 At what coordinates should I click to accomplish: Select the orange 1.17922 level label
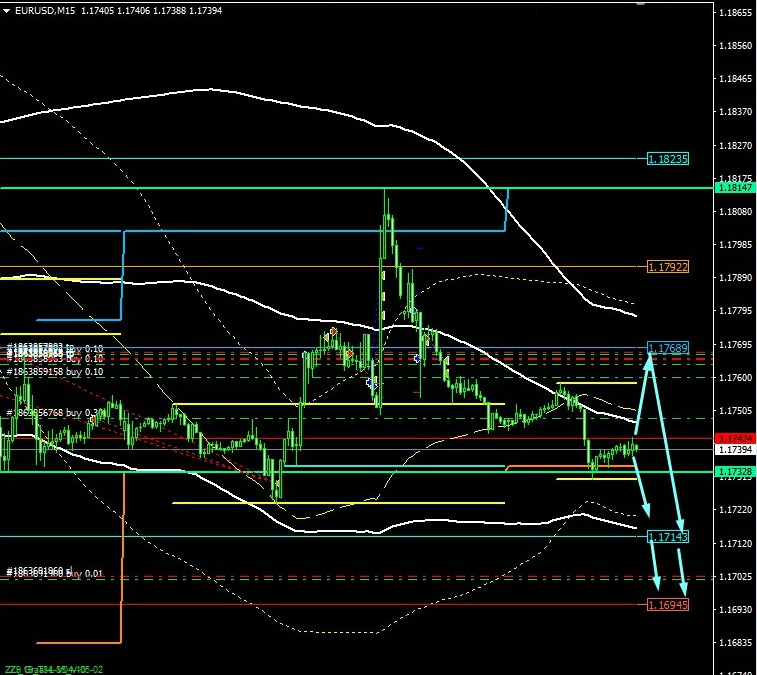667,267
